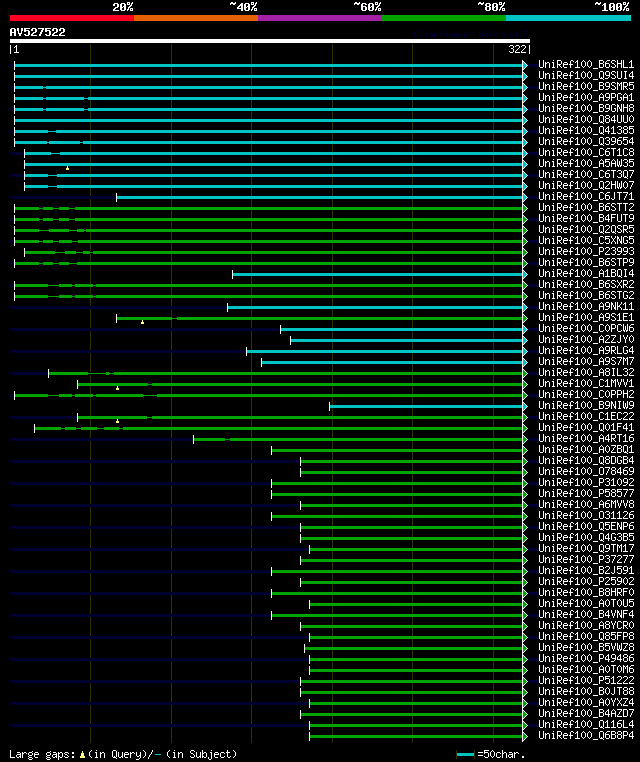Select label UniRef100_C6T1C8
Screen dimensions: 640x762
click(x=586, y=152)
